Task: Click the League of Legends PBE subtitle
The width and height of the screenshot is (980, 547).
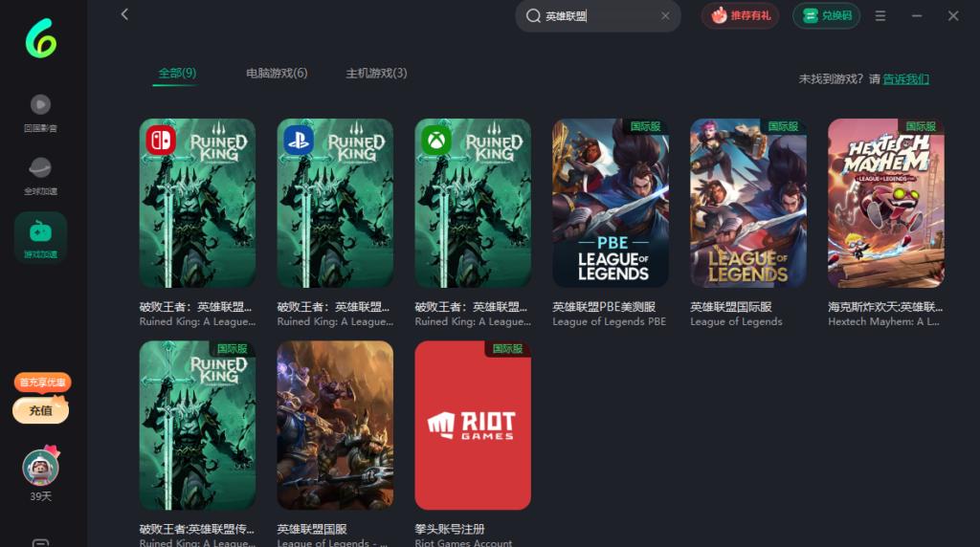Action: [x=610, y=321]
